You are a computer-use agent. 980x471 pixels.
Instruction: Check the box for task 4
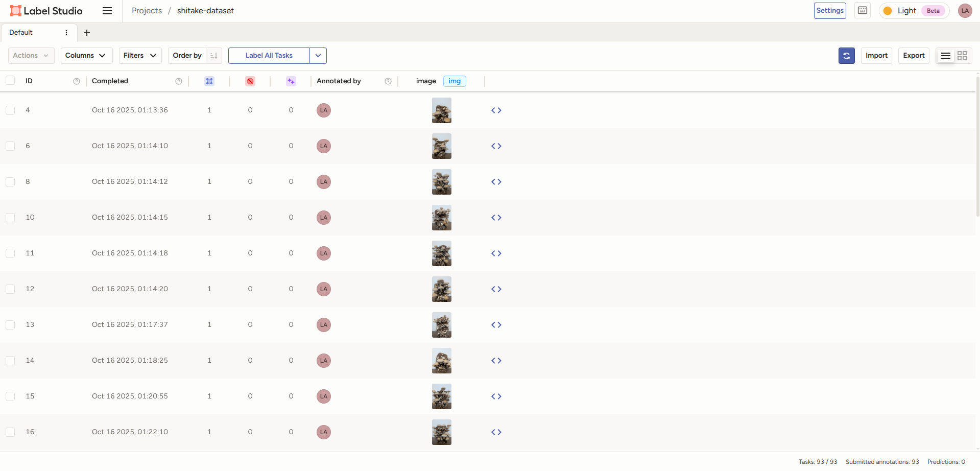10,110
